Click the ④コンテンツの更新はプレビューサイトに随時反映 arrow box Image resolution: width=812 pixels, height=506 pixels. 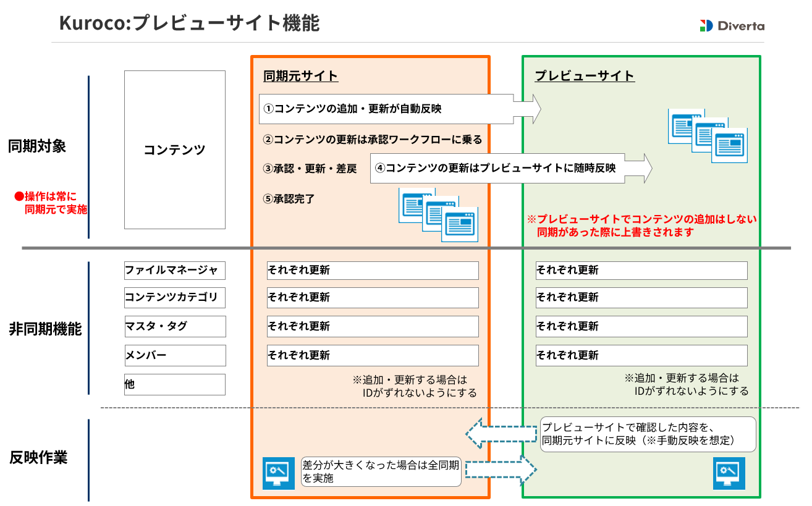click(x=511, y=168)
